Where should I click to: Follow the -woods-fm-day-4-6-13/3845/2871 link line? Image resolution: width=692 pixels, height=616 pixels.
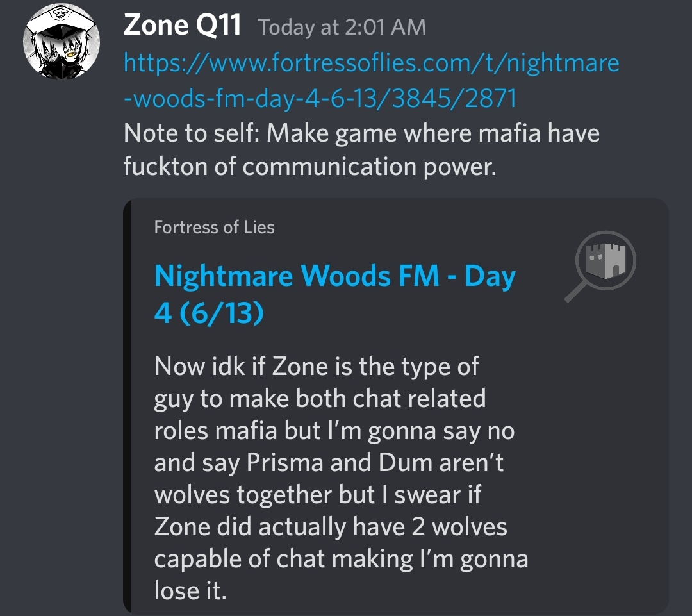[320, 98]
